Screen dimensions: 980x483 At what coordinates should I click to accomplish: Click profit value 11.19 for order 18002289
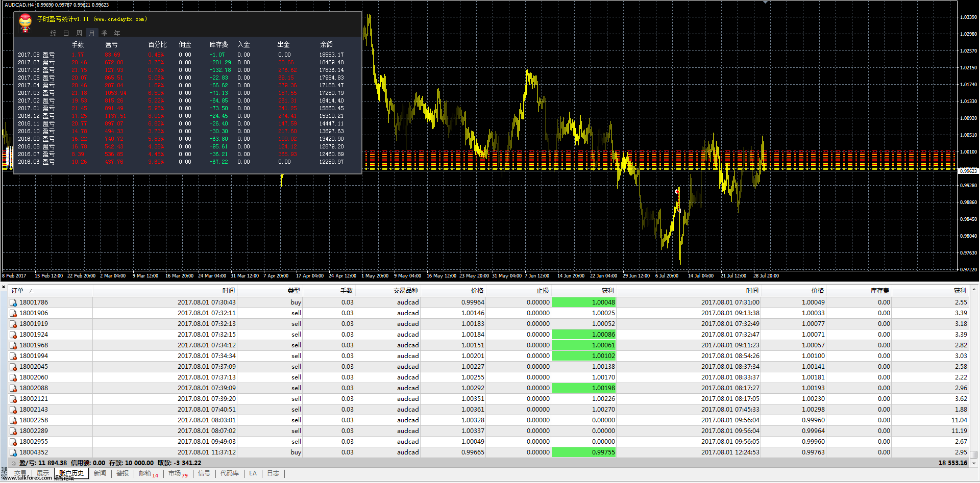click(x=959, y=431)
